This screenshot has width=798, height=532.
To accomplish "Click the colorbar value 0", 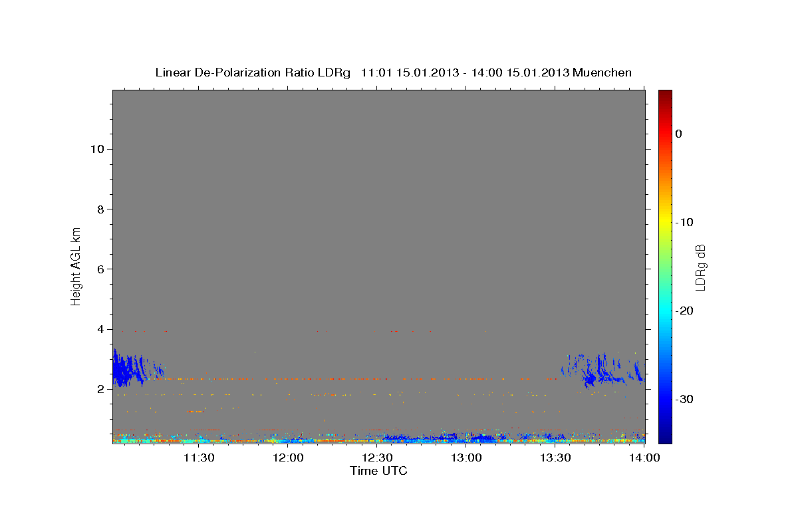I will [x=679, y=134].
